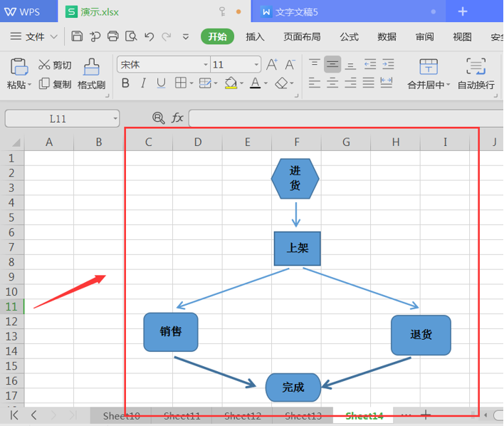The height and width of the screenshot is (426, 504).
Task: Click the cell borders icon
Action: click(180, 83)
